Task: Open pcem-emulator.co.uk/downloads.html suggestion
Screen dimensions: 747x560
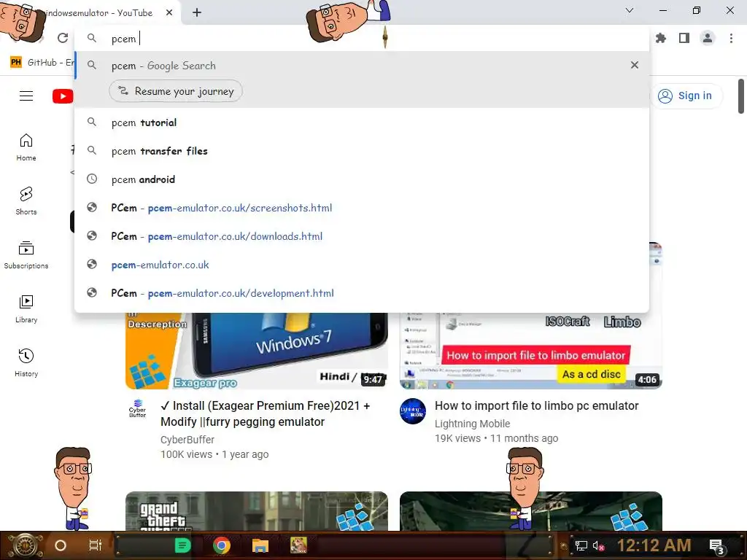Action: tap(362, 236)
